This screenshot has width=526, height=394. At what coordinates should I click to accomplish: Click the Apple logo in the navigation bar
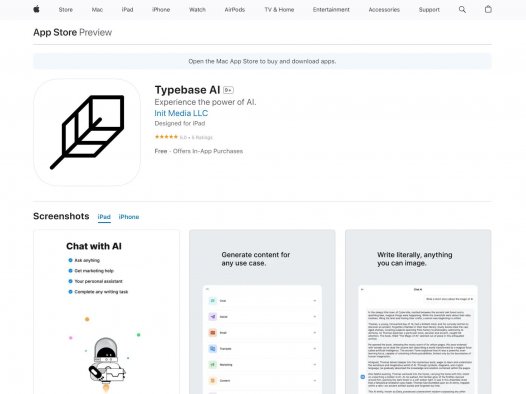(36, 9)
